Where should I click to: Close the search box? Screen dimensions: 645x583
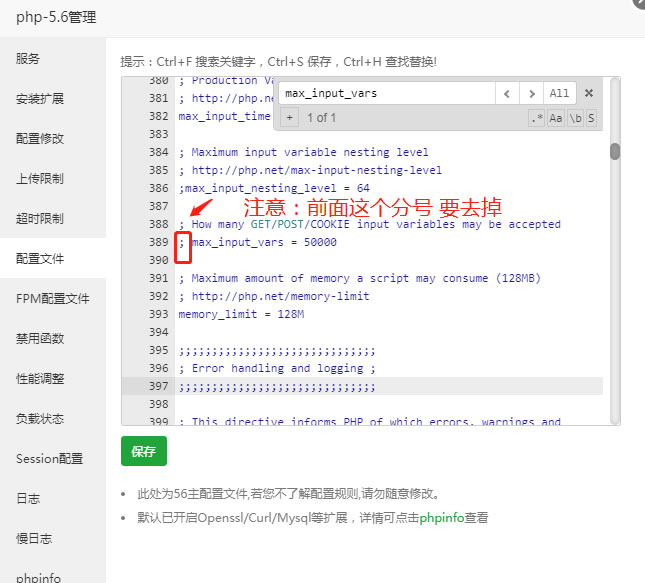pyautogui.click(x=589, y=93)
